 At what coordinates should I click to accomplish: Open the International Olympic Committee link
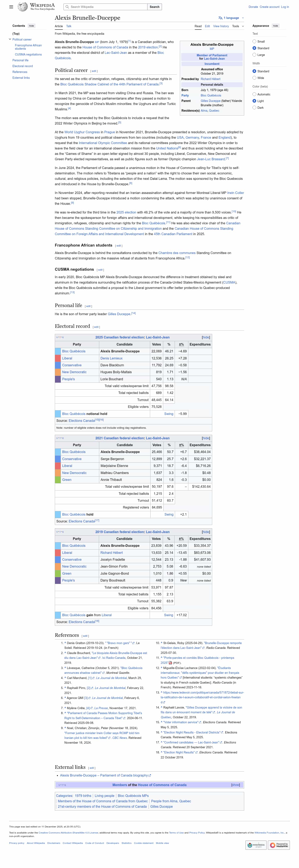103,143
